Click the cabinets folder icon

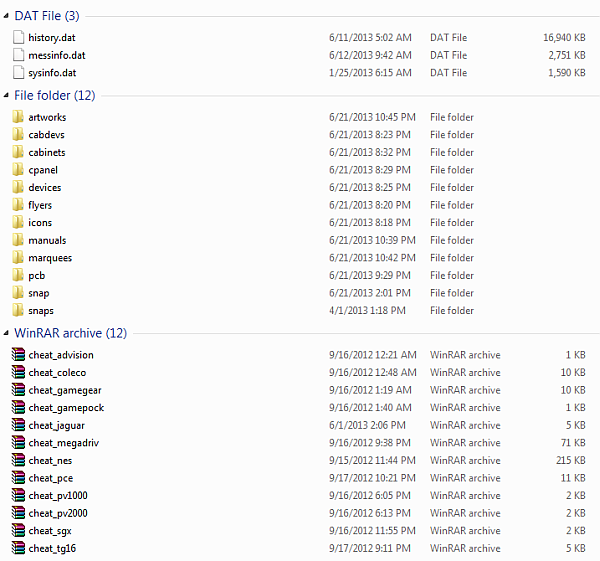18,152
